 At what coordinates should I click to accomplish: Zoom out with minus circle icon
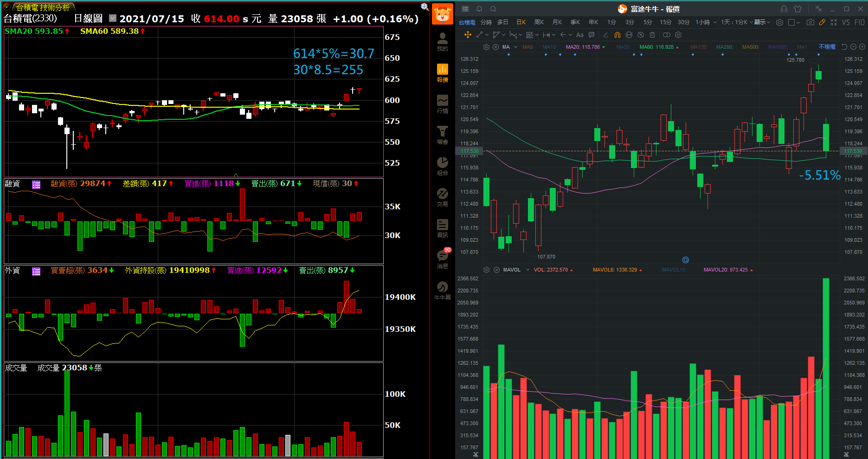point(853,47)
